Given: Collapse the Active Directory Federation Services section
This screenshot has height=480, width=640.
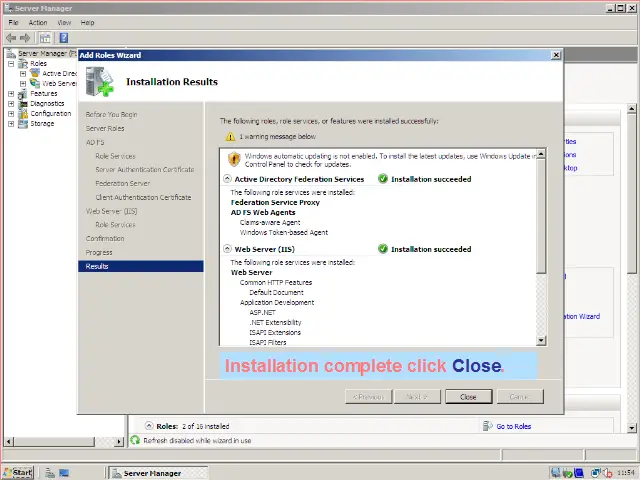Looking at the screenshot, I should 227,179.
